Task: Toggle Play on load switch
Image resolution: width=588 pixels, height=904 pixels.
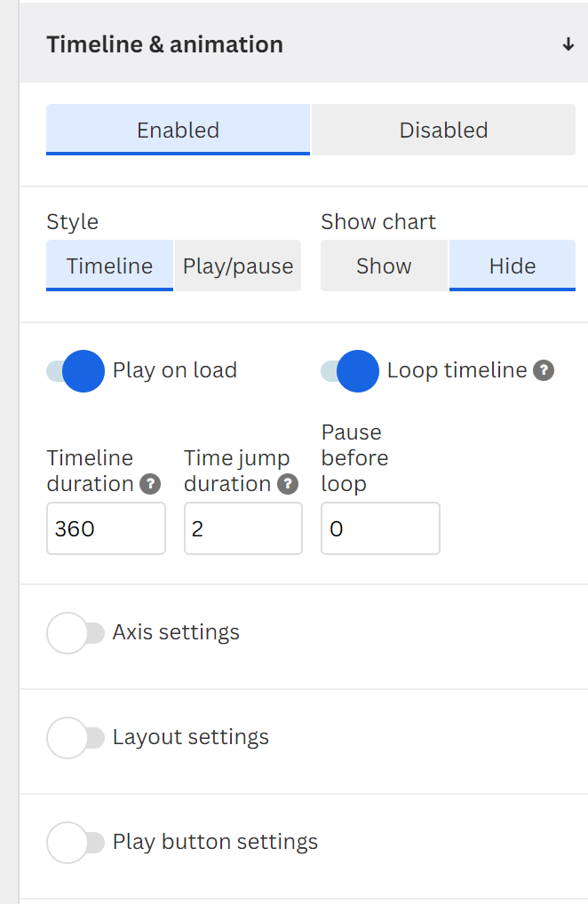Action: 75,370
